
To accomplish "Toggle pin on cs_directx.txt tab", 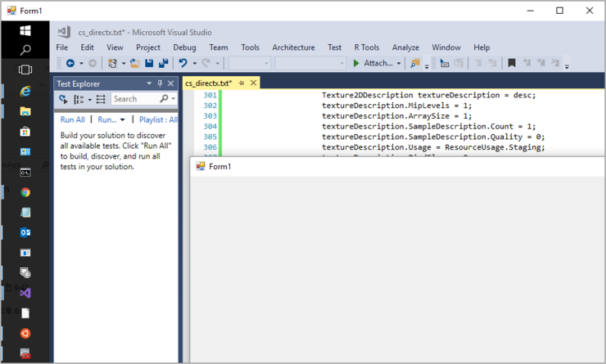I will point(242,83).
